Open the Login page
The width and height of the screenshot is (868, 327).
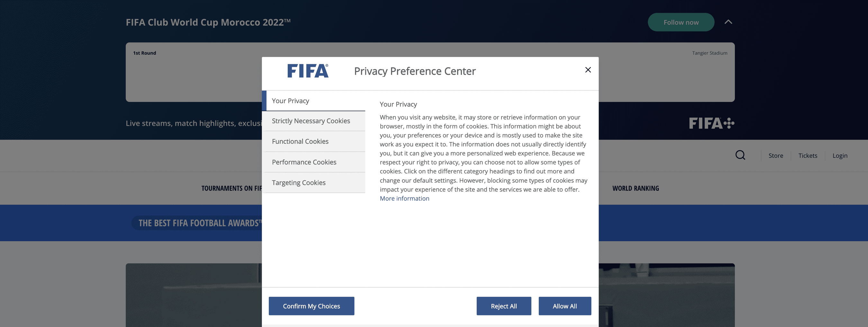pos(840,155)
